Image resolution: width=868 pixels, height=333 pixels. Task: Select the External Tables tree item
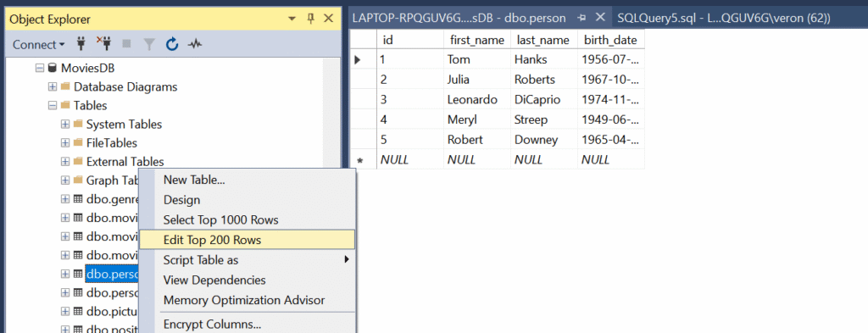click(125, 162)
